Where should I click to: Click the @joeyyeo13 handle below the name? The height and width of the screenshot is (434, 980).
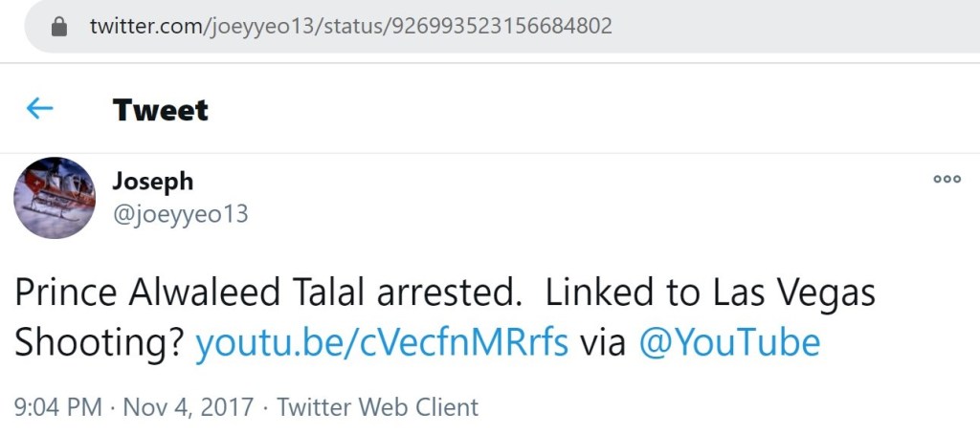[181, 214]
